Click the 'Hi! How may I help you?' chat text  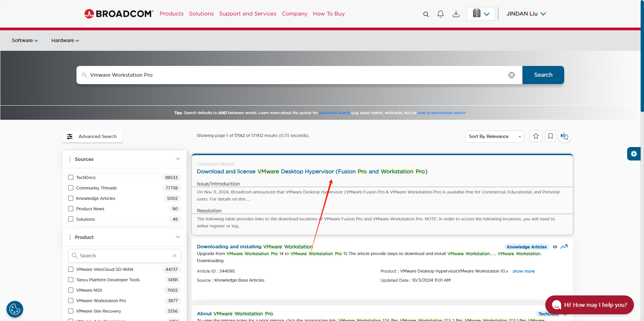pos(595,305)
